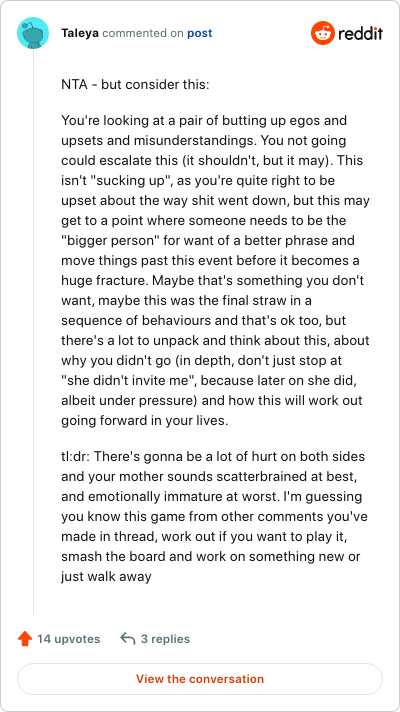The image size is (400, 712).
Task: Click the final line "just walk away"
Action: (x=106, y=576)
